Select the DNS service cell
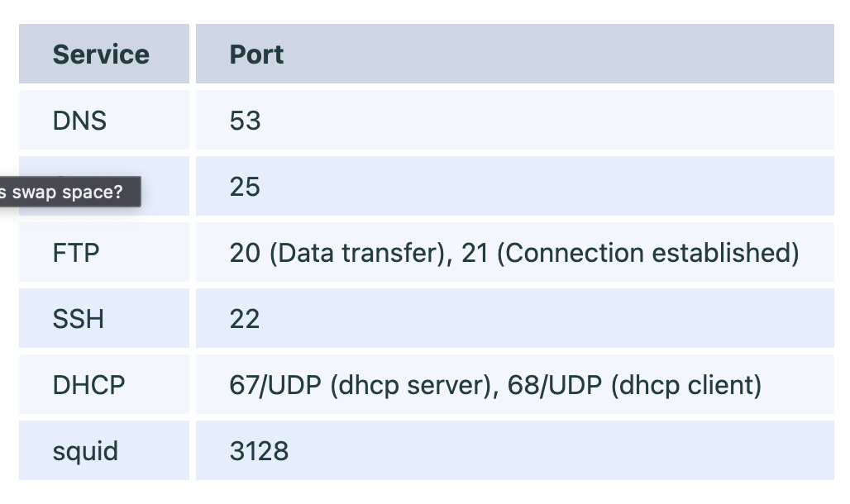850x504 pixels. [104, 120]
